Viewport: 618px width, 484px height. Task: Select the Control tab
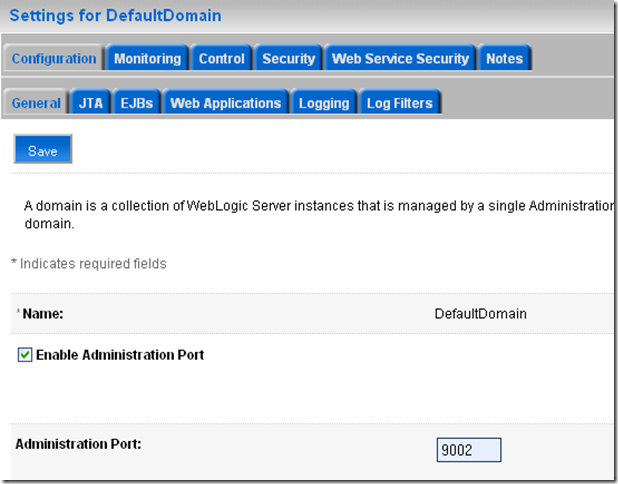[221, 59]
